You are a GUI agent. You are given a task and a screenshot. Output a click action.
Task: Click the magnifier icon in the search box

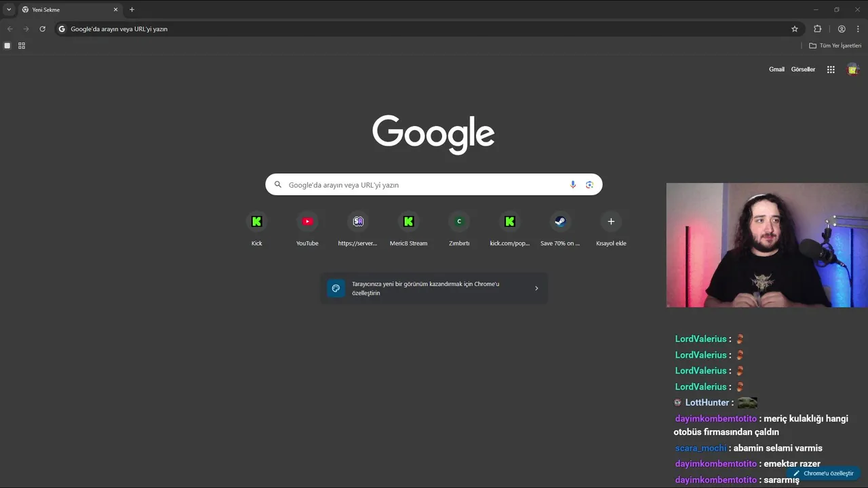pyautogui.click(x=277, y=185)
